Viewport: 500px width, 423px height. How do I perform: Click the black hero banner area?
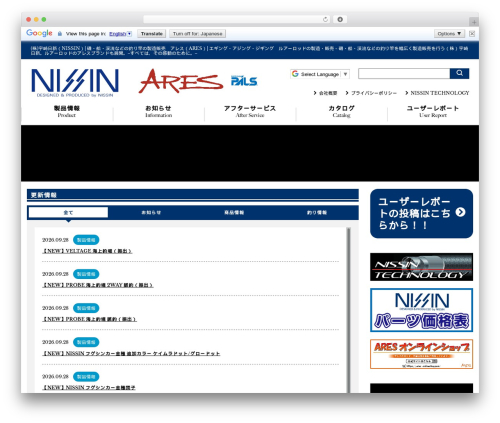pos(250,153)
